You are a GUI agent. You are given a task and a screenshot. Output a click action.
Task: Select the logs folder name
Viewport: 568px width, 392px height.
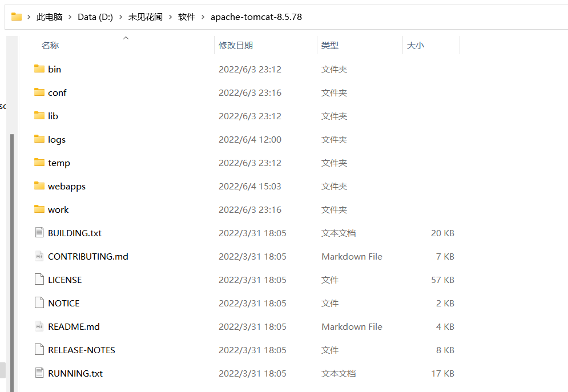(57, 139)
